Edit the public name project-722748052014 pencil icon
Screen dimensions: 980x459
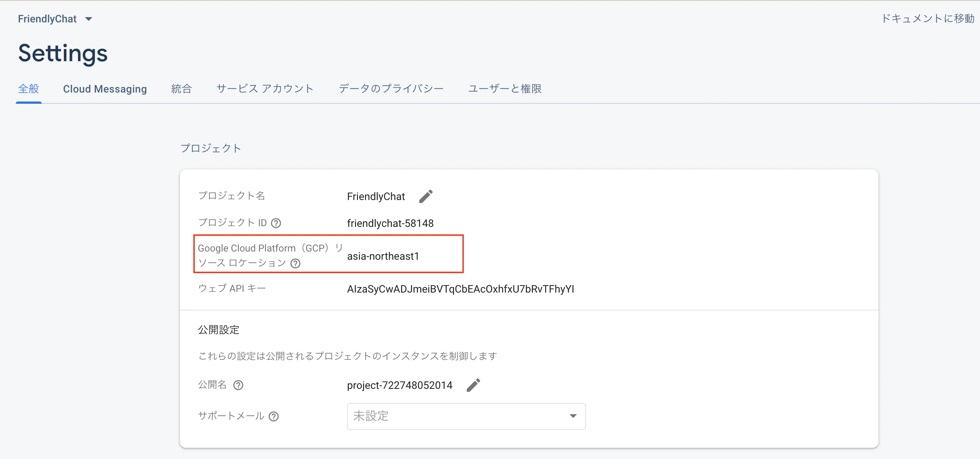(x=473, y=385)
